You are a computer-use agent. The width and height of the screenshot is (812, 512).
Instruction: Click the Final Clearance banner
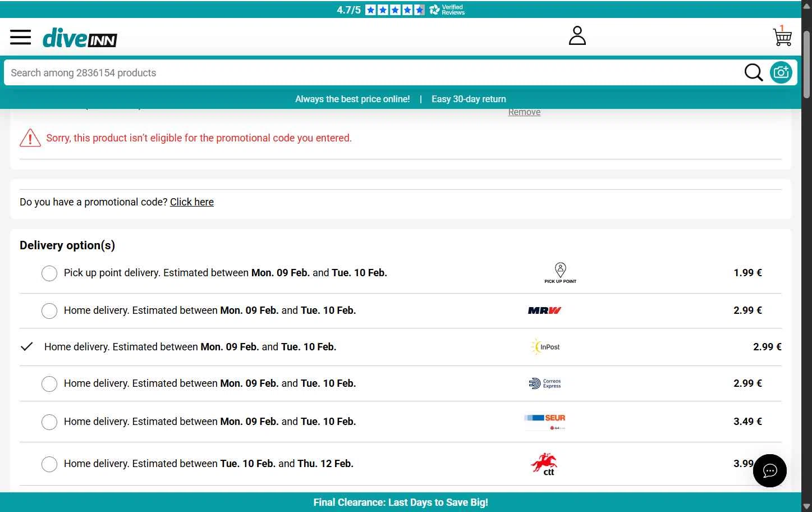401,502
